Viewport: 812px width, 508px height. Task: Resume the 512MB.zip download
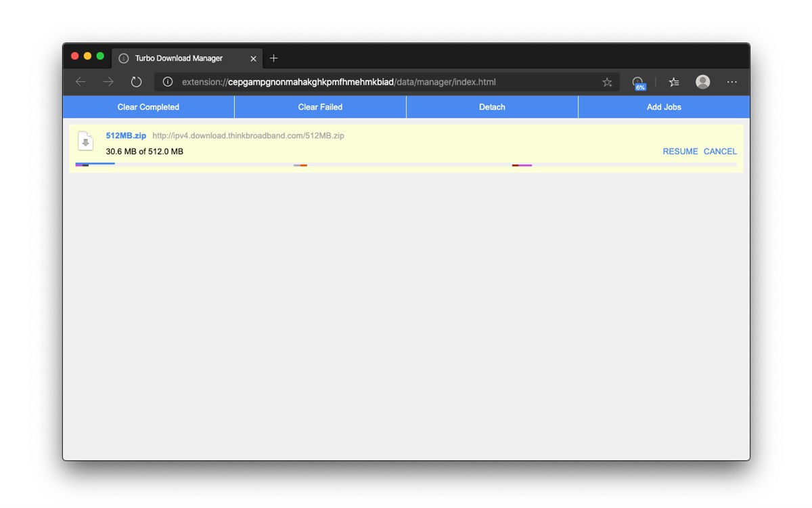pyautogui.click(x=680, y=152)
